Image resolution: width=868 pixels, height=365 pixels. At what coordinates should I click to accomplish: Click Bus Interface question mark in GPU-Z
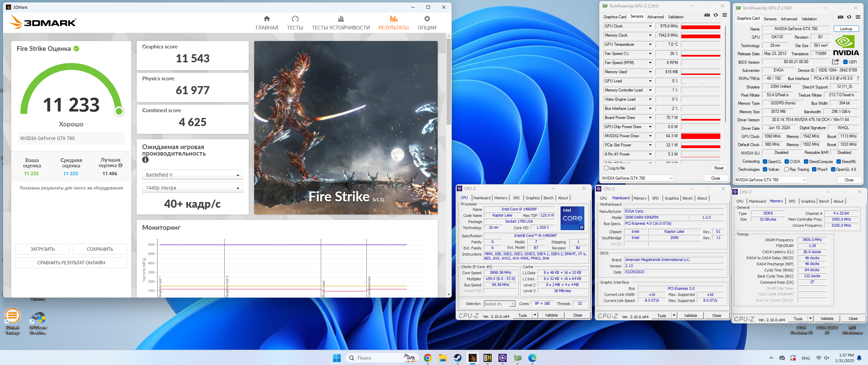[857, 78]
